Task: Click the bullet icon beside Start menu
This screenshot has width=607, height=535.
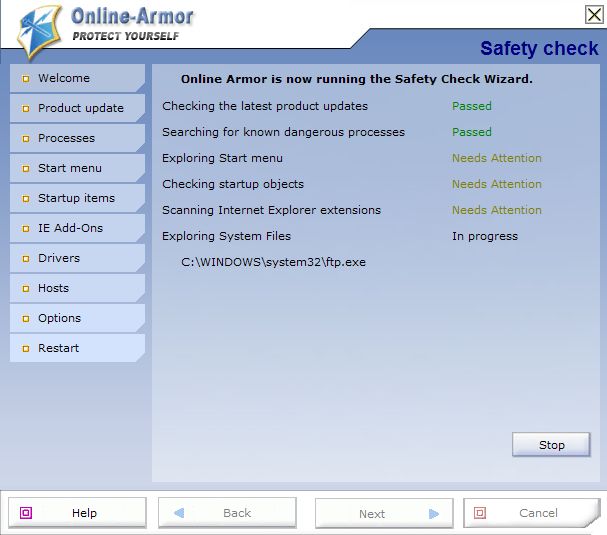Action: [26, 168]
